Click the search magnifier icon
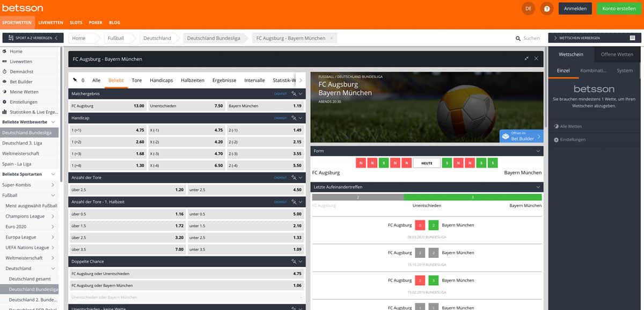This screenshot has width=644, height=310. [x=518, y=39]
